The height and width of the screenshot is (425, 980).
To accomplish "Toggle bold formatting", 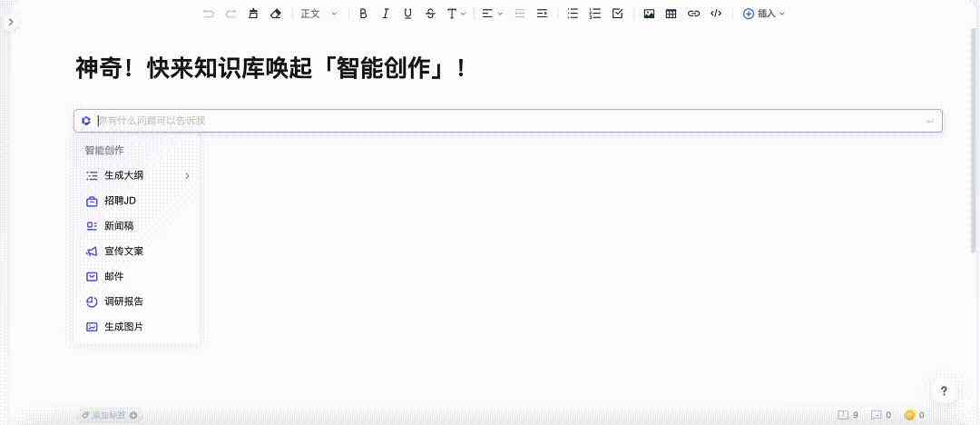I will click(363, 13).
